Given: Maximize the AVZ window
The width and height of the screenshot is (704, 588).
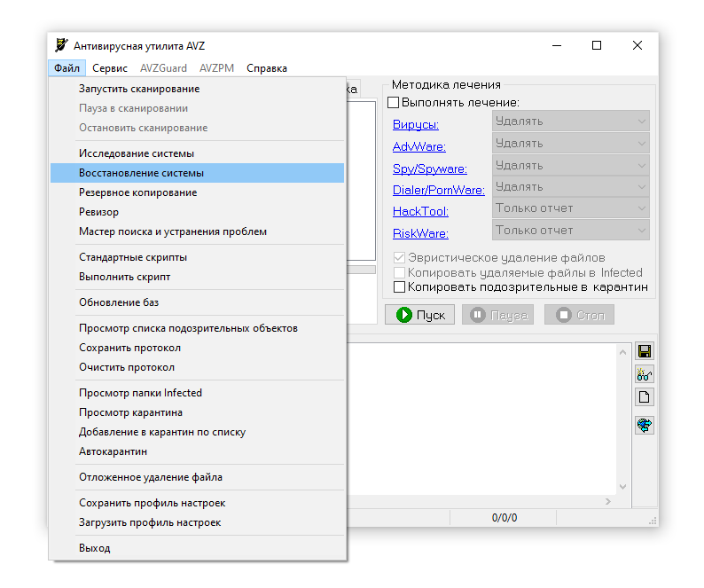Looking at the screenshot, I should 597,45.
